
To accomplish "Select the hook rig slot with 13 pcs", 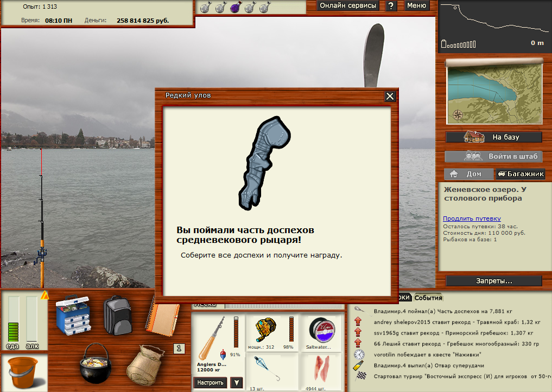I will [272, 372].
